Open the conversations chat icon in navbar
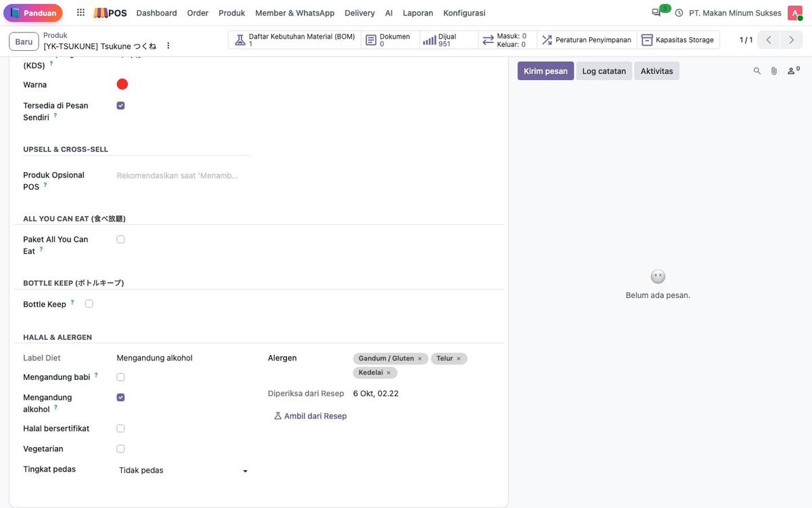The width and height of the screenshot is (812, 508). pyautogui.click(x=656, y=13)
